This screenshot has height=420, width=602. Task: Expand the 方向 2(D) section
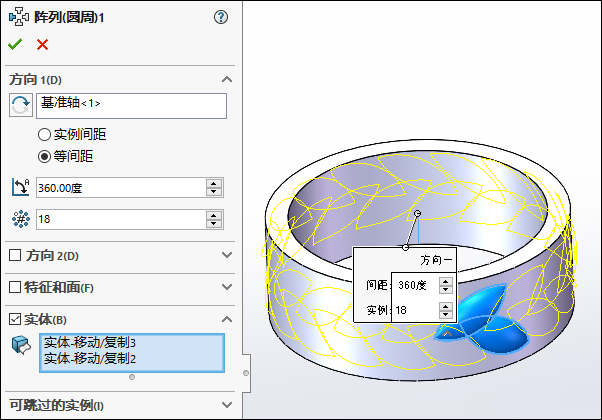tap(227, 255)
